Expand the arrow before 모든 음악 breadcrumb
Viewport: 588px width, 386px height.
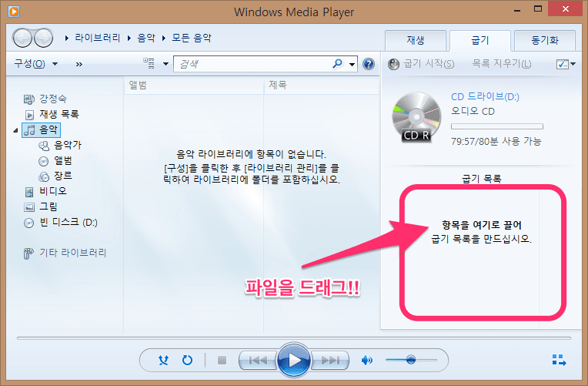(164, 38)
